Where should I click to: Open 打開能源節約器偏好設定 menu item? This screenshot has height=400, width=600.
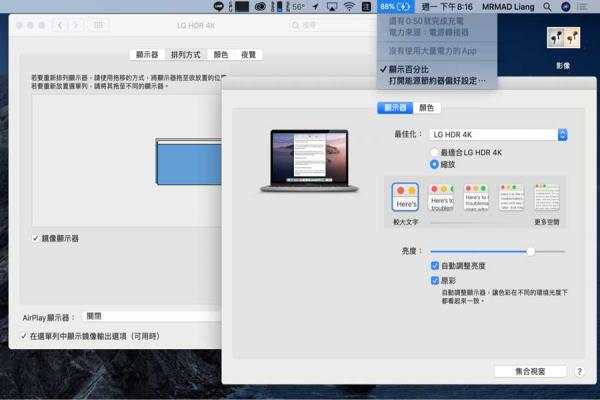tap(437, 81)
